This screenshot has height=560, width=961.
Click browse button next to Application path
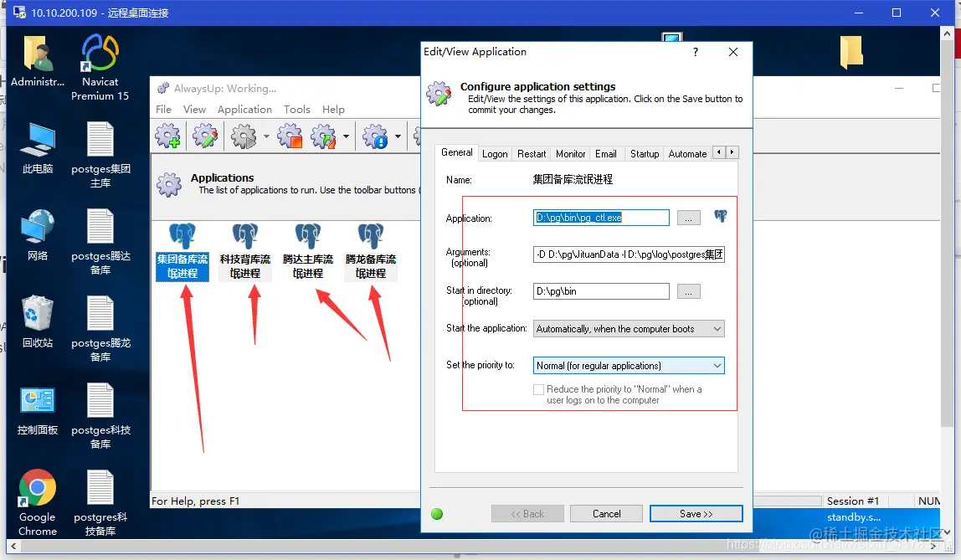[689, 218]
